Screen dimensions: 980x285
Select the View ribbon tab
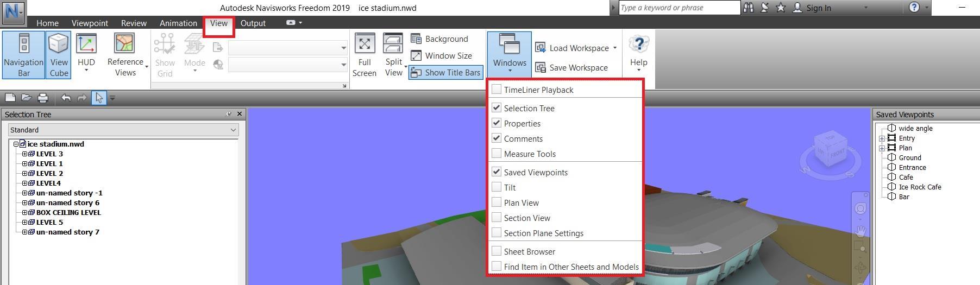coord(219,23)
